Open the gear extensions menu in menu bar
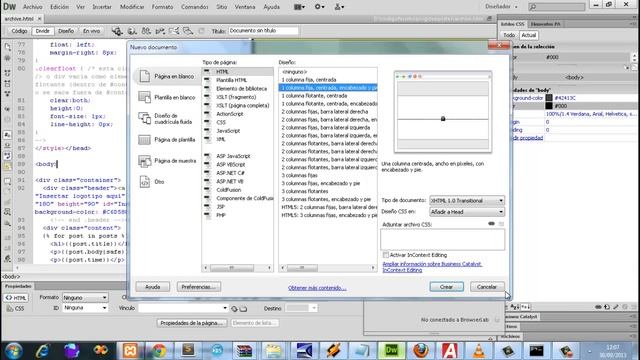This screenshot has width=640, height=360. 319,7
